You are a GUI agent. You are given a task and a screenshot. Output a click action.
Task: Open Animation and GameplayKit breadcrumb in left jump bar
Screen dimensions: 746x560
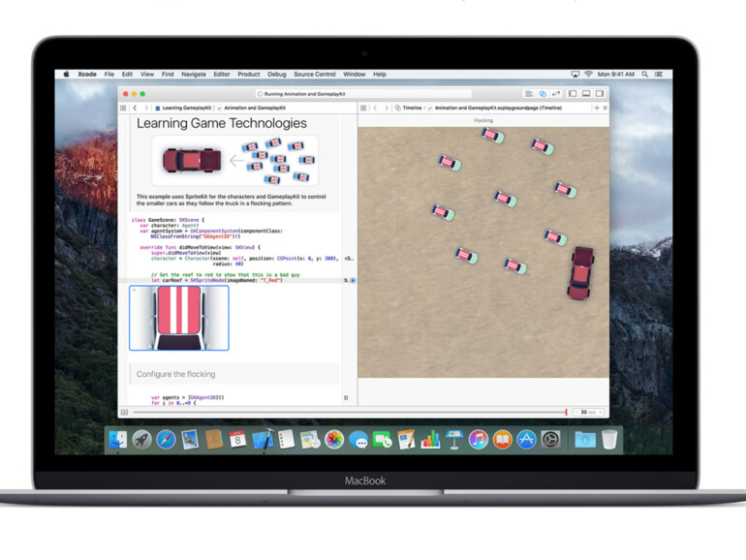pos(252,108)
